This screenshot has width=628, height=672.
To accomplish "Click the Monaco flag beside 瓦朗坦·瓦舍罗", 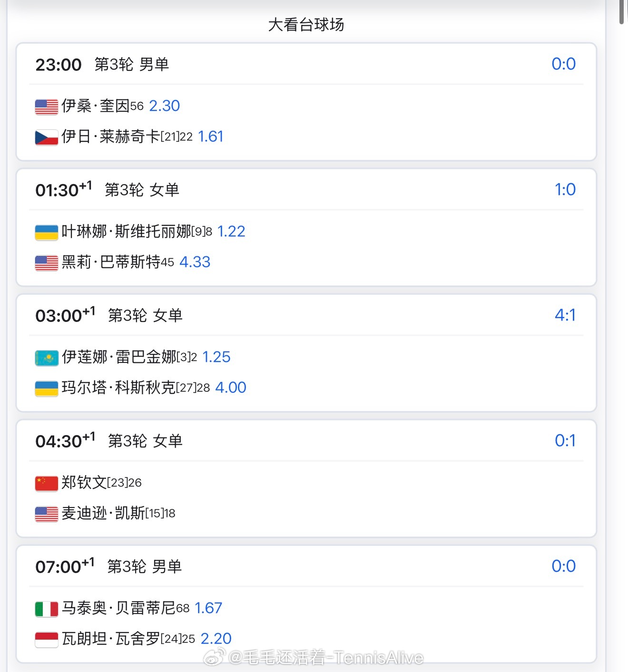I will (47, 639).
